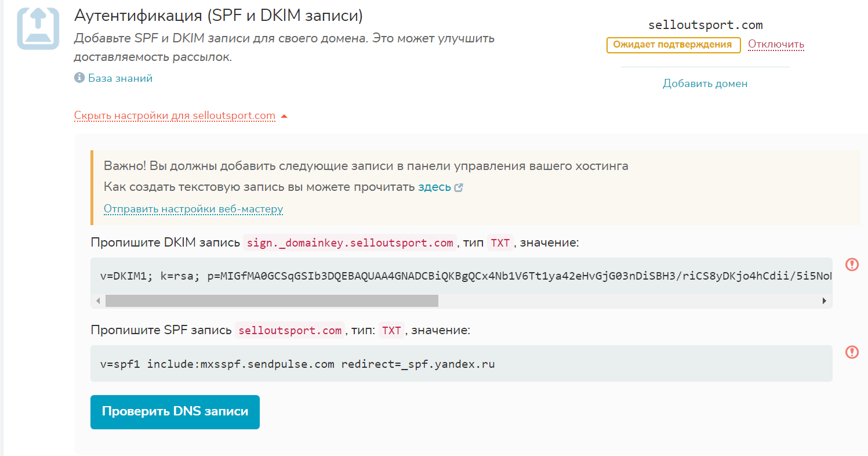The width and height of the screenshot is (868, 456).
Task: Open the здесь instructions link
Action: (x=434, y=187)
